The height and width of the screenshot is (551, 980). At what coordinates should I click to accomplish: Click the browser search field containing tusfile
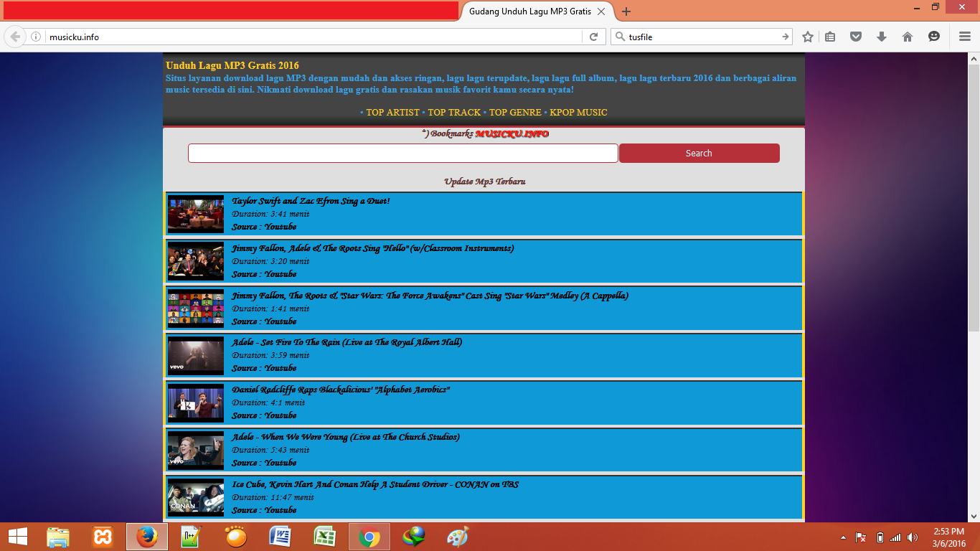(x=703, y=37)
